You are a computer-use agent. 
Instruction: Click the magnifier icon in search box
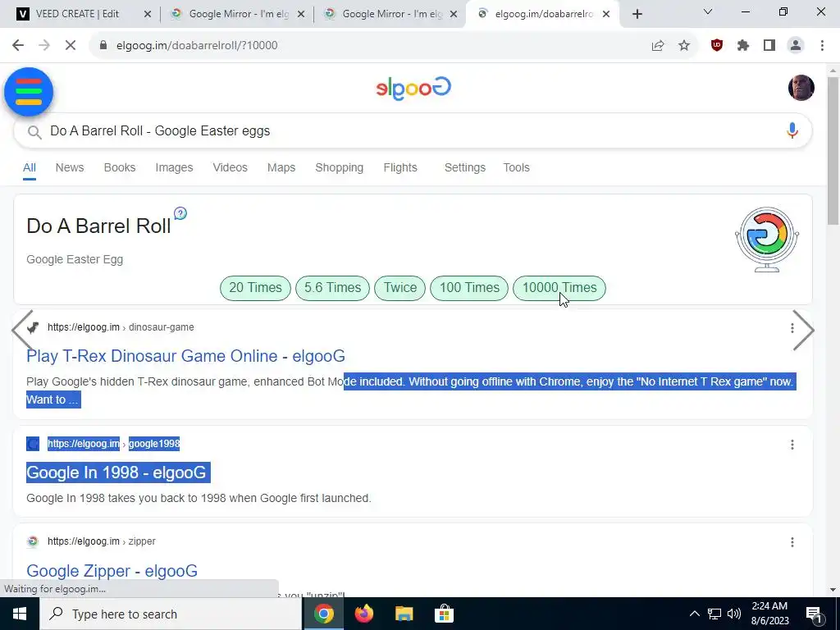point(34,132)
